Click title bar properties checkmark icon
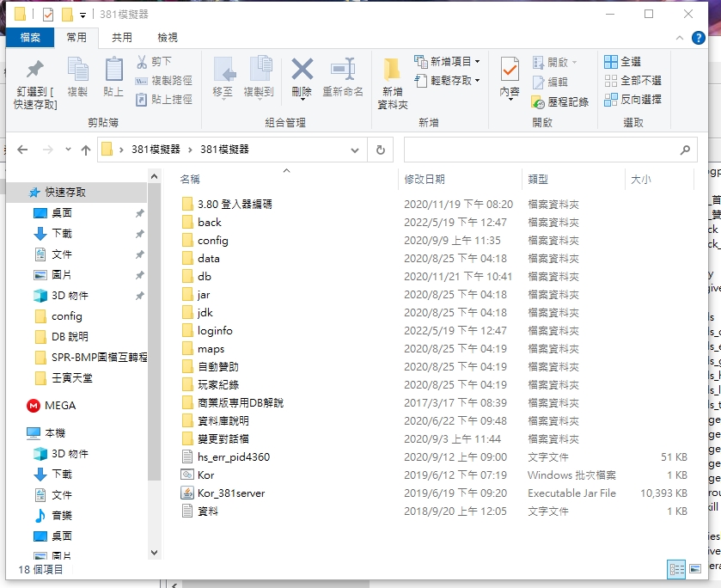 click(48, 15)
